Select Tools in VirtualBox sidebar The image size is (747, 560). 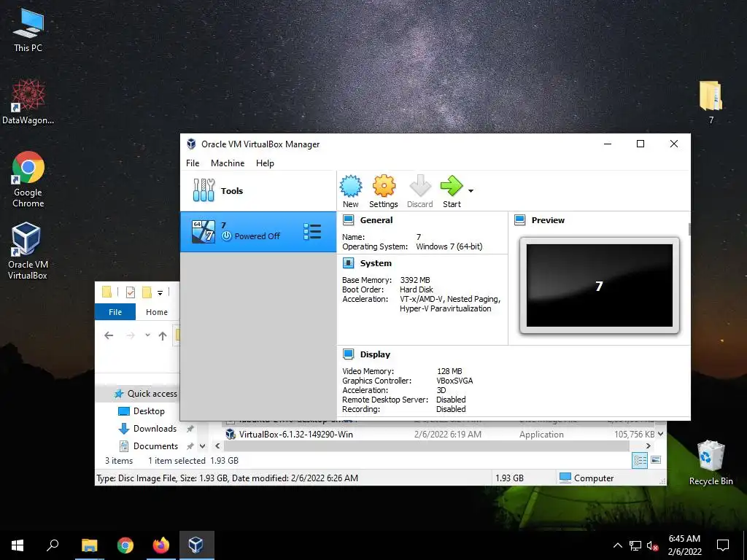point(258,190)
